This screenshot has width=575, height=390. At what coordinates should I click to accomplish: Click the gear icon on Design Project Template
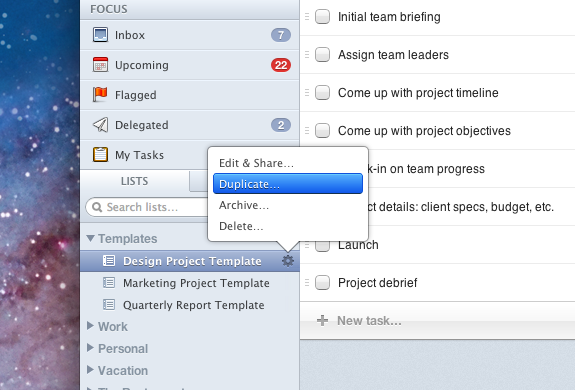pyautogui.click(x=288, y=261)
